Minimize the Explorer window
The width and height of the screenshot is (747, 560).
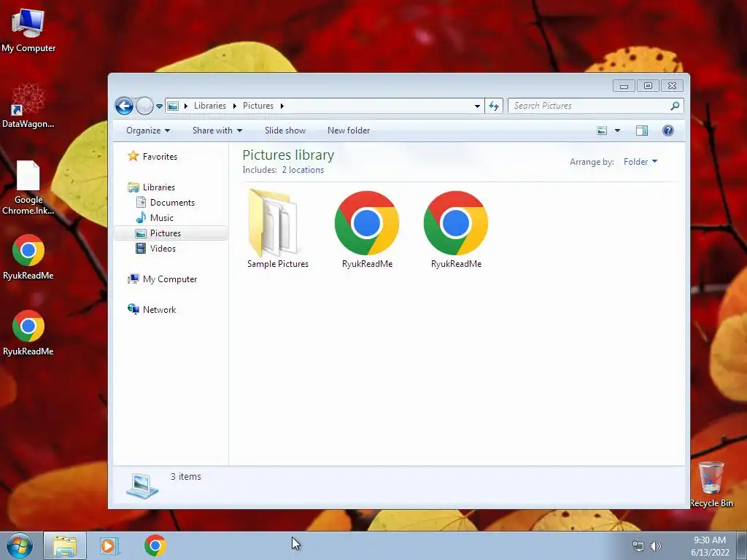coord(624,86)
